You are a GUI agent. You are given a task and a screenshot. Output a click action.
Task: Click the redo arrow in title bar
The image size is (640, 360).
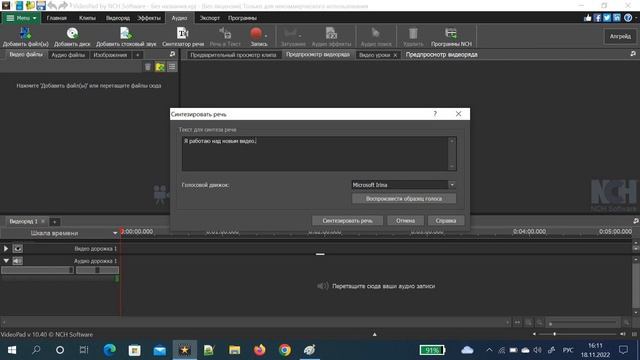pos(63,5)
